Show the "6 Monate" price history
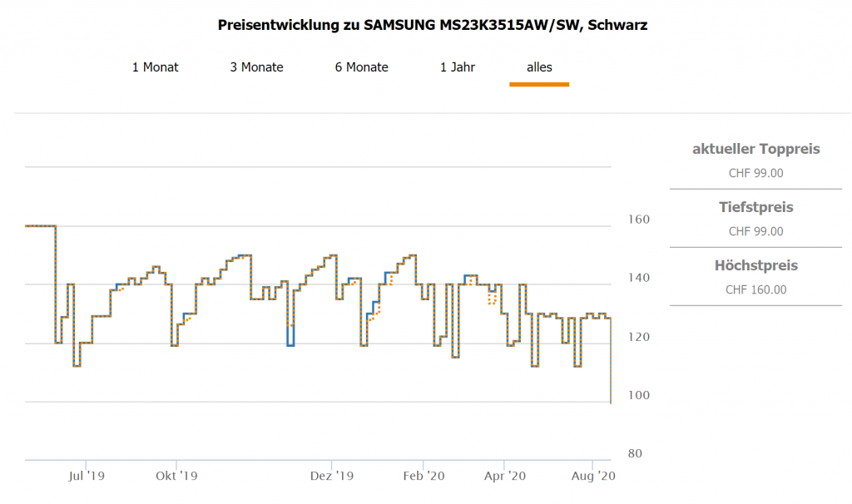 [x=361, y=67]
